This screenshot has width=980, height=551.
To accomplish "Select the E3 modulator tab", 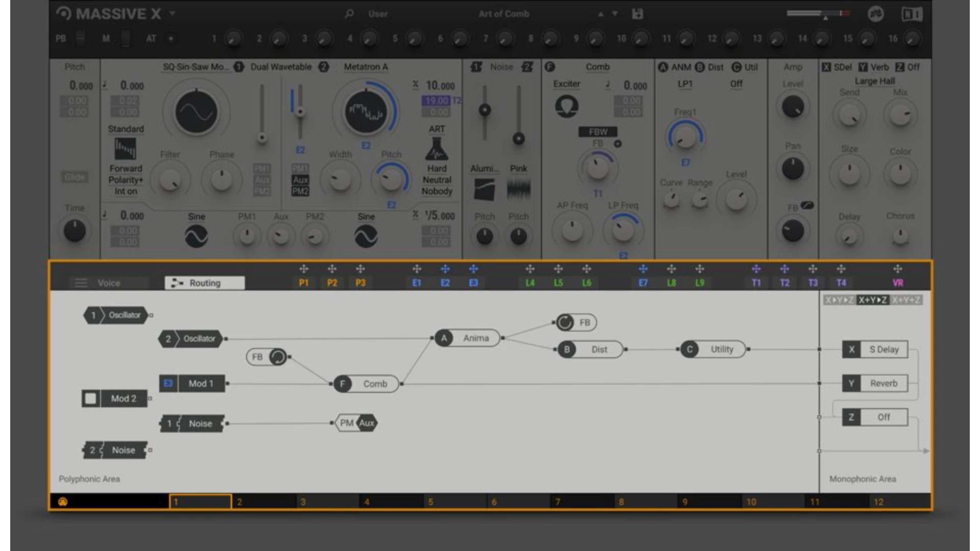I will coord(474,283).
